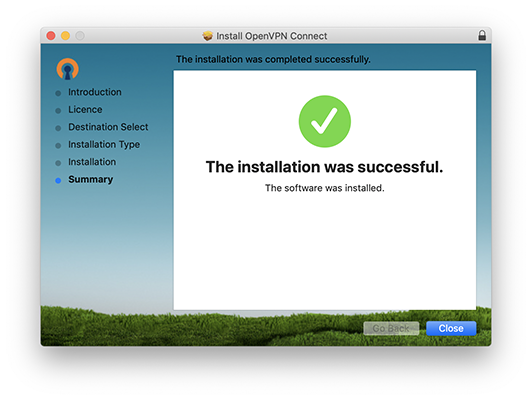
Task: Click the OpenVPN logo in the sidebar
Action: (68, 69)
